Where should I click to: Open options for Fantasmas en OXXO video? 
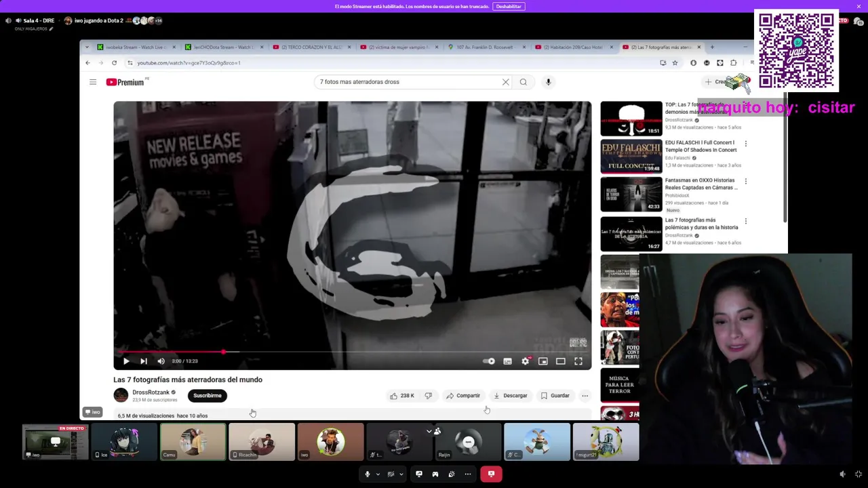pyautogui.click(x=746, y=182)
